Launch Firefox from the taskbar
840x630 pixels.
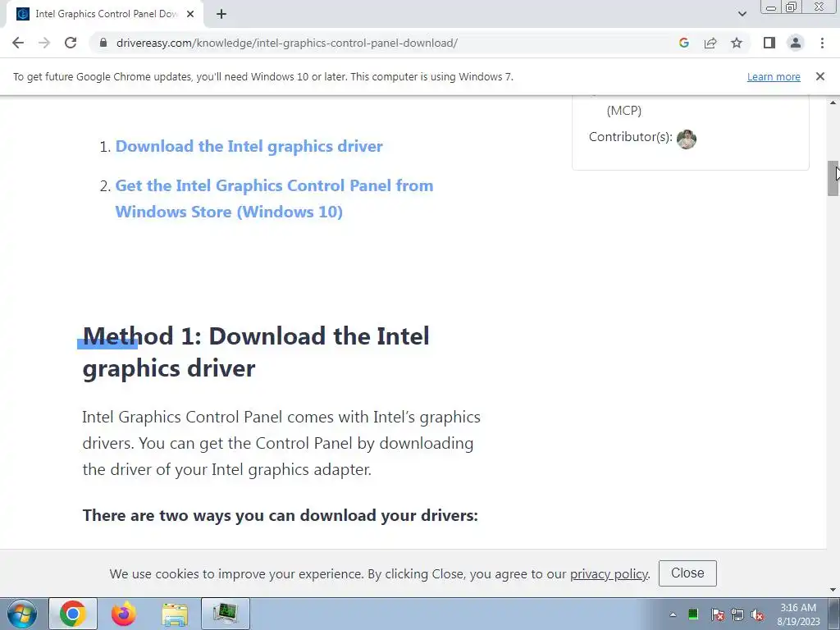coord(124,614)
